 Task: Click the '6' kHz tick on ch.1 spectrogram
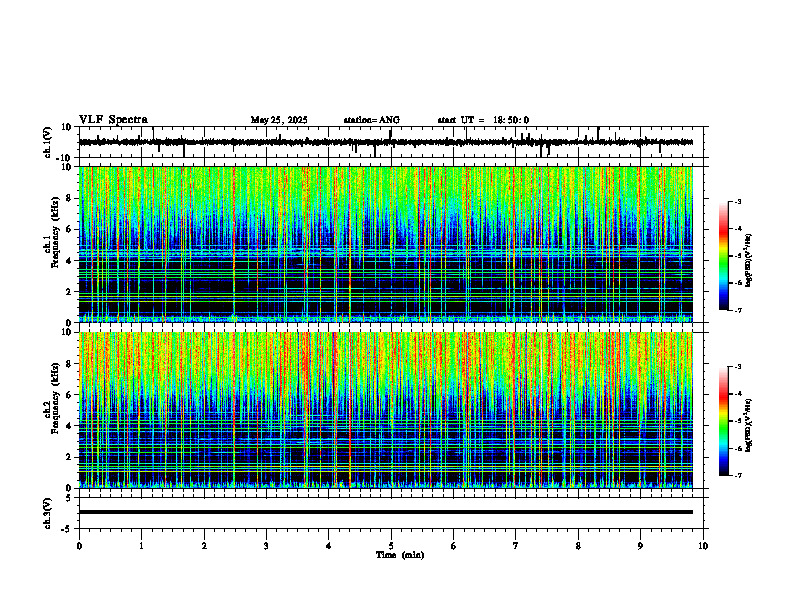pos(70,229)
